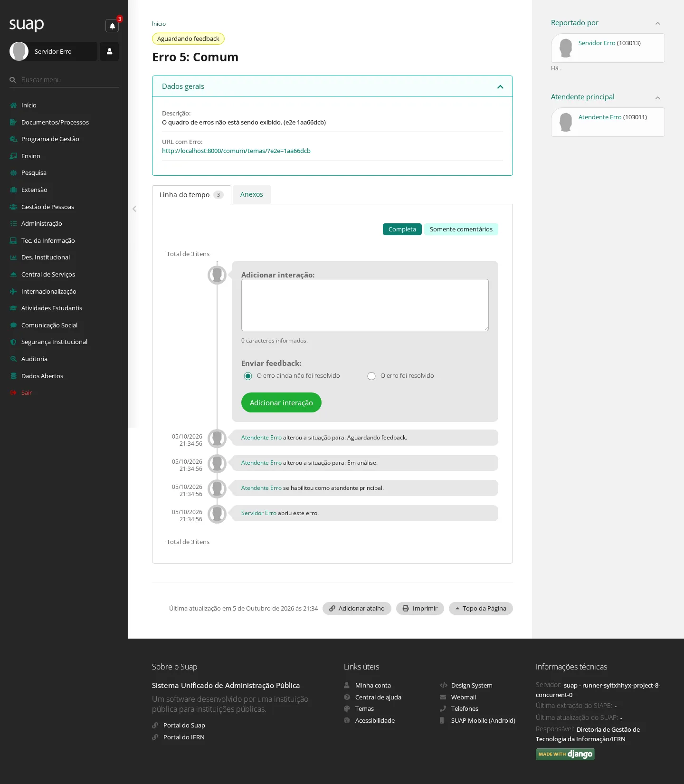
Task: Open Design System footer link
Action: coord(472,686)
